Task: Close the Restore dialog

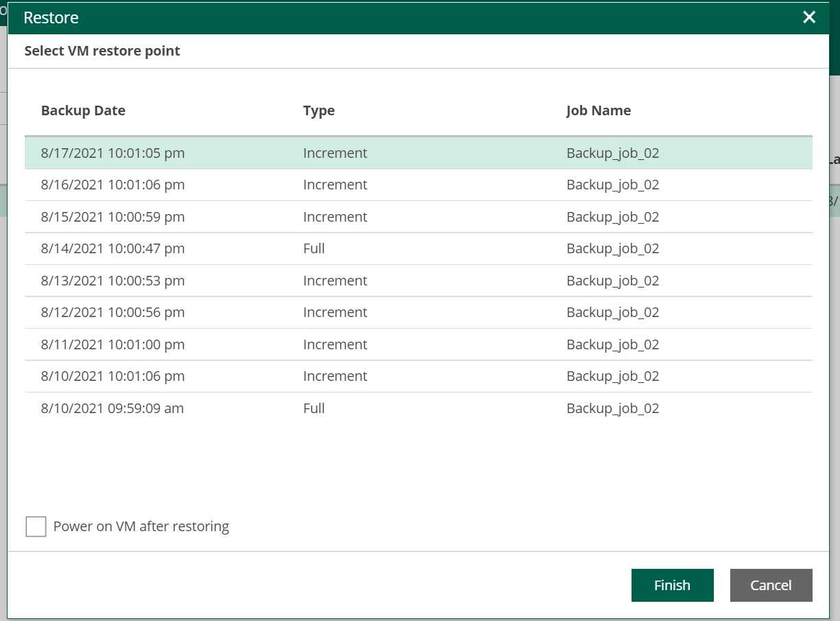Action: (809, 17)
